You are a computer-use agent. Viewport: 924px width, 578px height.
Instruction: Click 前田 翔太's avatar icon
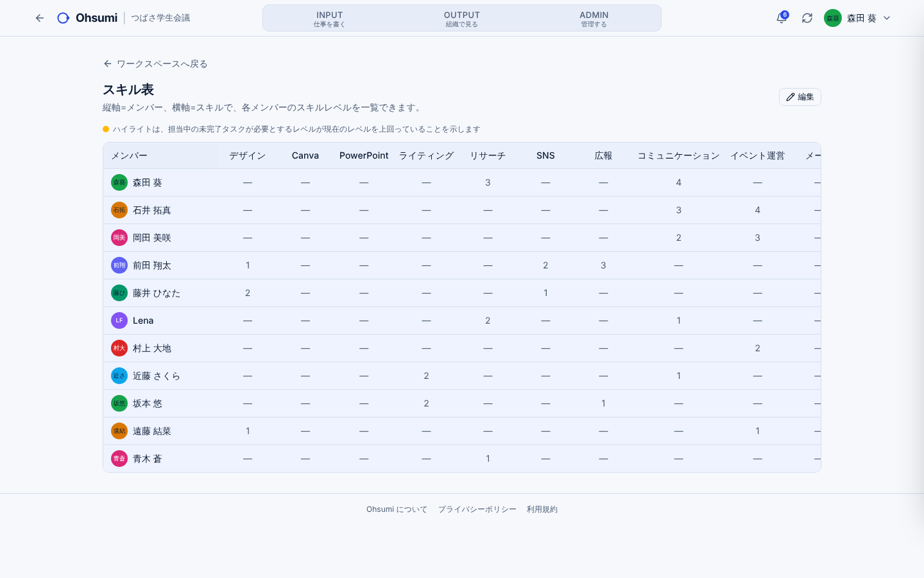click(x=119, y=265)
